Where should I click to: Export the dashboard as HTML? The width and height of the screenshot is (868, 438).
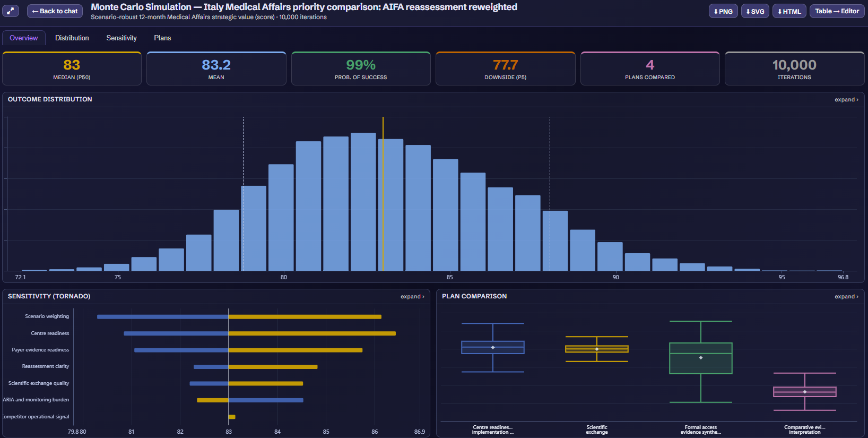[x=789, y=11]
